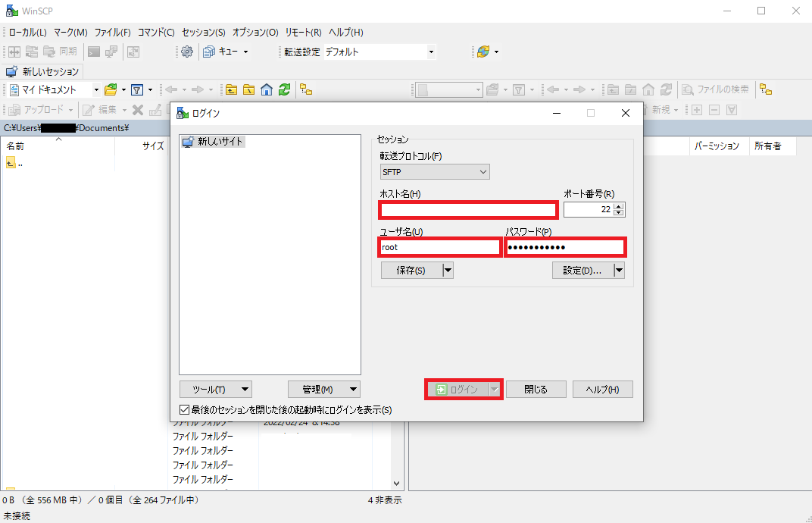Open the WinSCP preferences gear icon

188,52
